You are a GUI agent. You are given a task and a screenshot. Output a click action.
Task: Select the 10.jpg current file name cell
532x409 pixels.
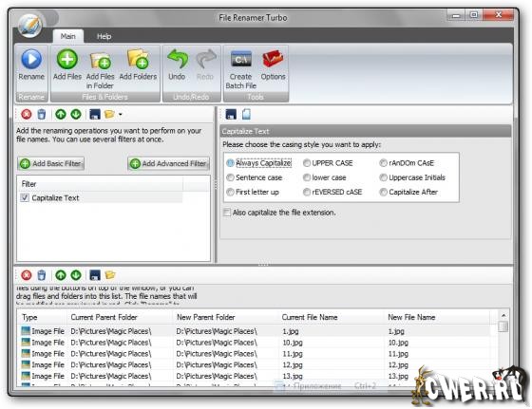(x=293, y=343)
